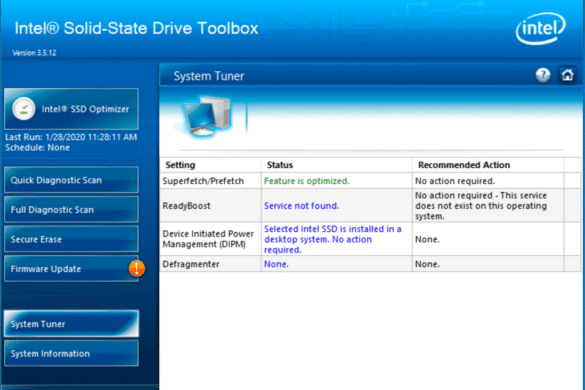Click DIPM recommended action 'None.'
The image size is (585, 390).
[x=427, y=239]
